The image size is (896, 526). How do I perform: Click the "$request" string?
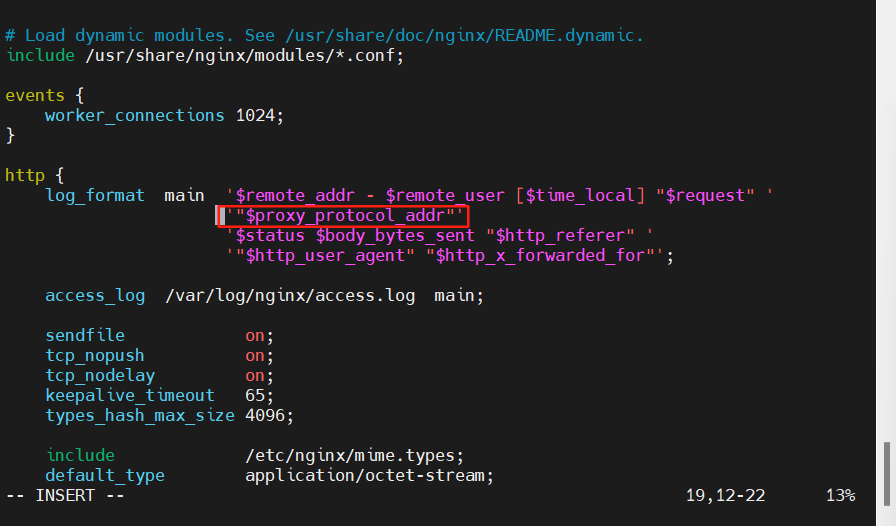705,196
